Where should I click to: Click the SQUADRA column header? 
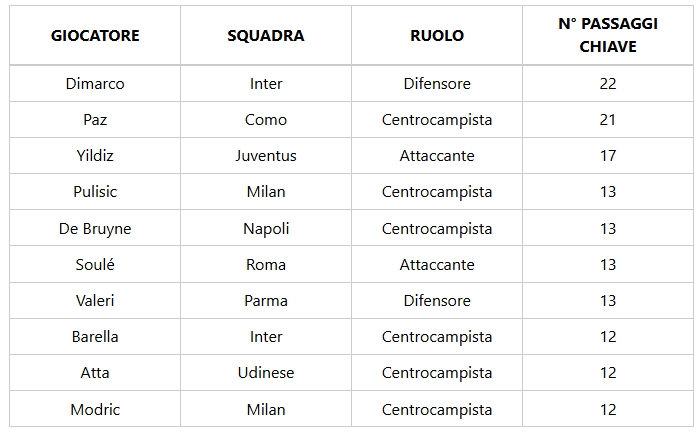tap(266, 36)
